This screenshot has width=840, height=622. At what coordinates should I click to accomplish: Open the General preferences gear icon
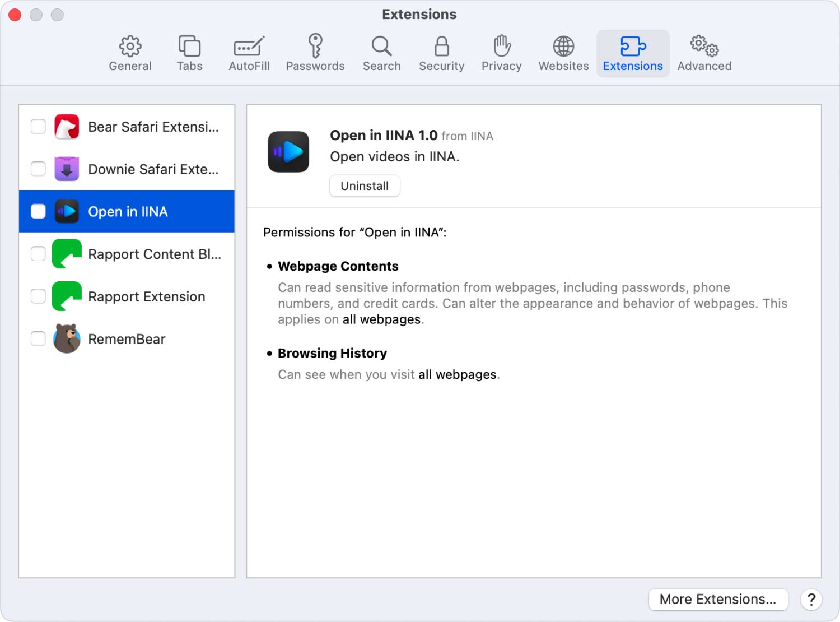click(130, 46)
